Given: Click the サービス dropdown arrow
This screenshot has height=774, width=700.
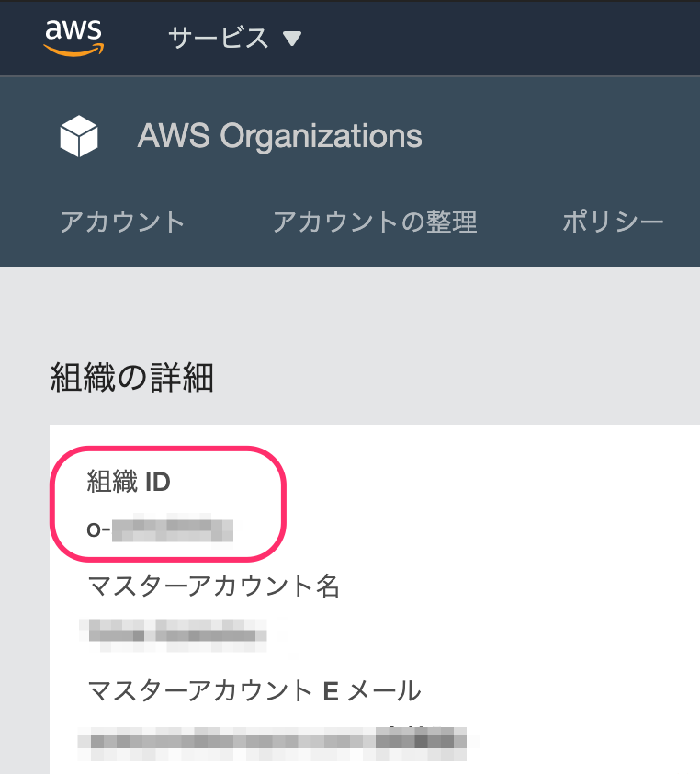Looking at the screenshot, I should point(291,39).
